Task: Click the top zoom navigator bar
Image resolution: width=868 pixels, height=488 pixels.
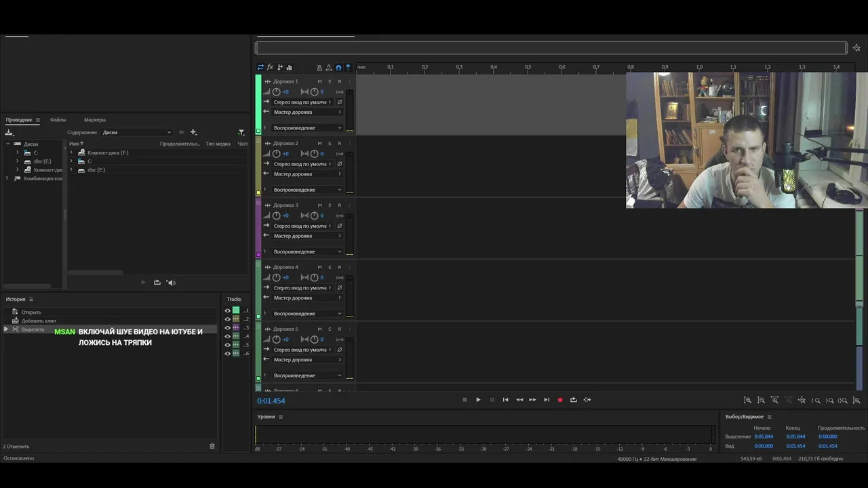Action: (x=551, y=48)
